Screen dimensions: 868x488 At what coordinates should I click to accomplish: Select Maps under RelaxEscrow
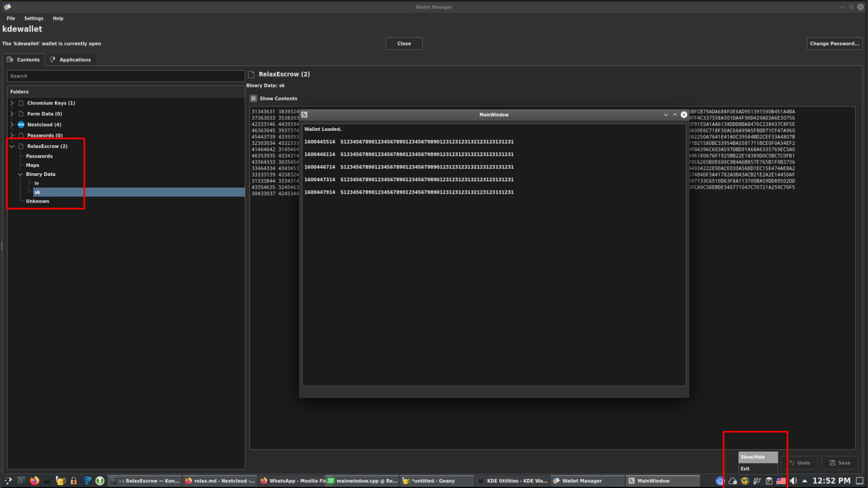pos(33,165)
